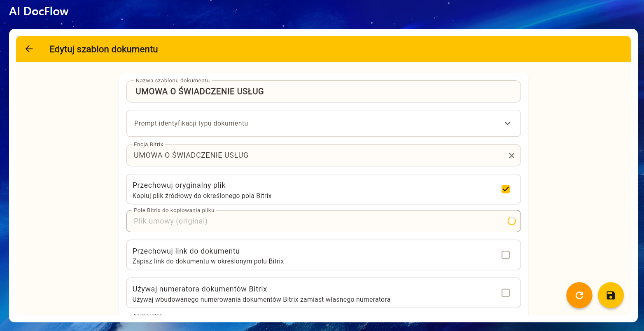Click the loading spinner in the Pole Bitrix field

pos(511,221)
